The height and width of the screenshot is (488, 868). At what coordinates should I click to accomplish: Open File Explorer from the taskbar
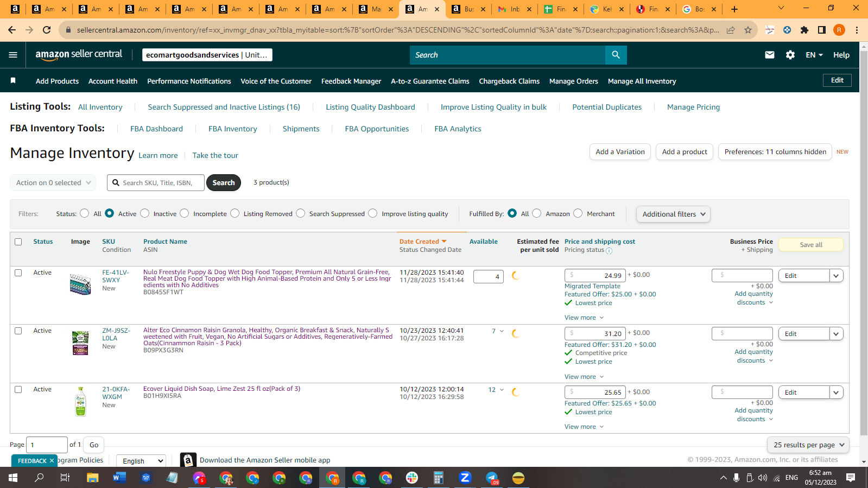tap(92, 478)
